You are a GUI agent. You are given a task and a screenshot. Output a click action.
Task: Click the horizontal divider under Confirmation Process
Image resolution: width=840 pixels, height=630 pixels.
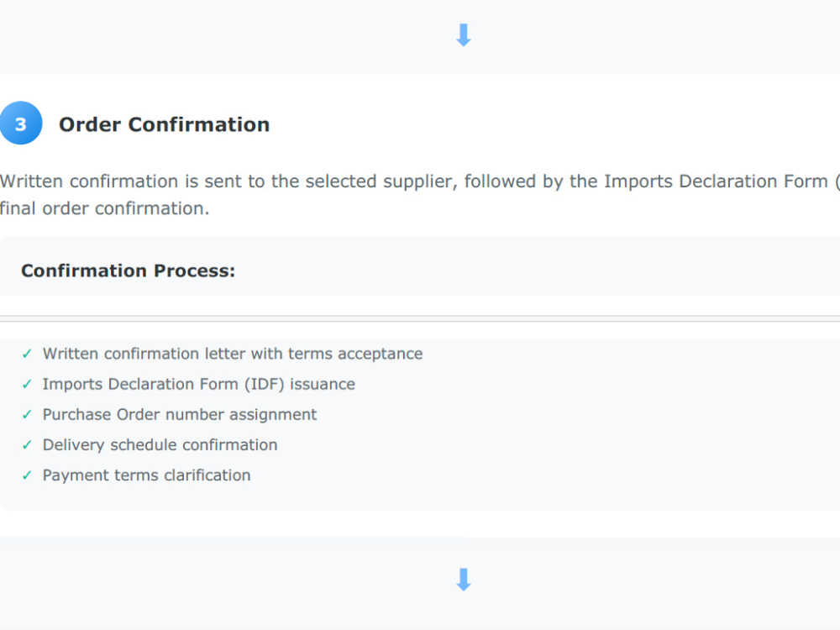420,318
